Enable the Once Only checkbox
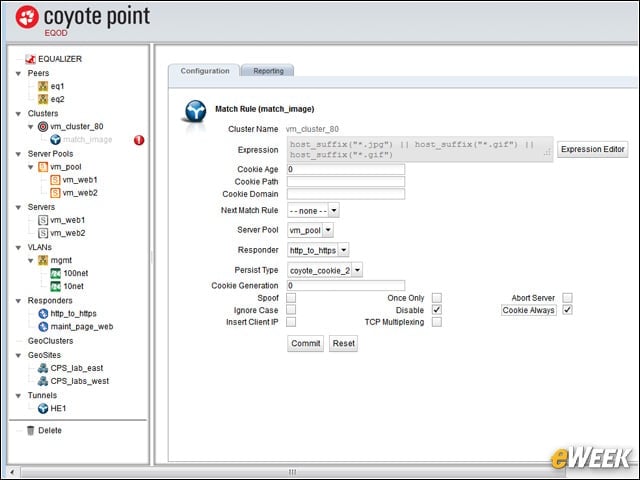 tap(437, 298)
